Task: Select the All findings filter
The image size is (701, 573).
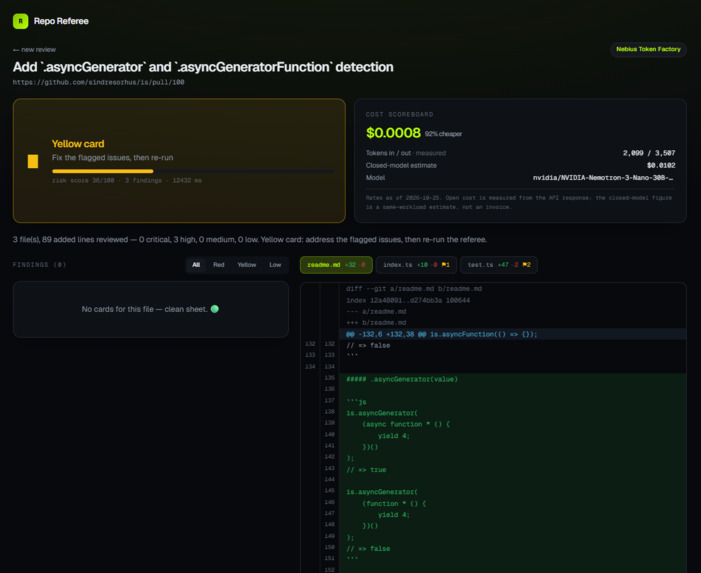Action: 196,265
